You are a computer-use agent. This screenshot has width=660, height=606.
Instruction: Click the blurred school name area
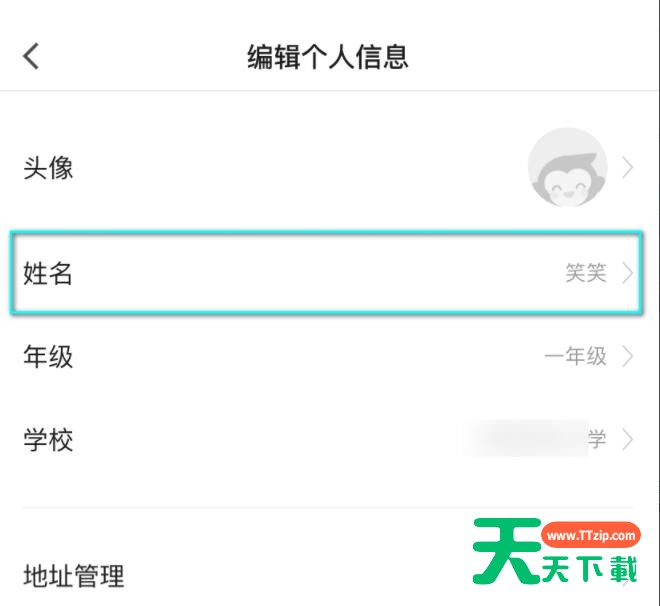(x=525, y=439)
